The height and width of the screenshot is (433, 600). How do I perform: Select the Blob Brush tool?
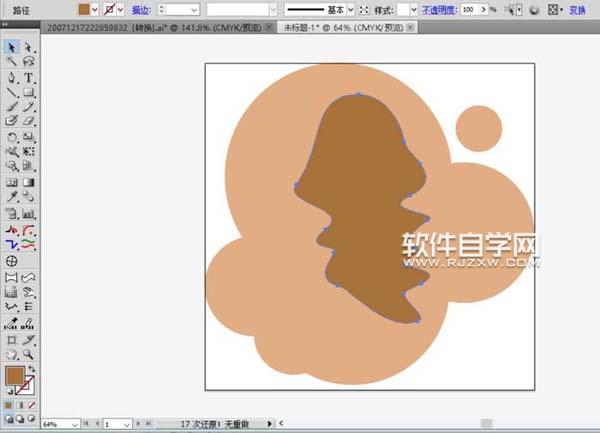click(x=11, y=121)
